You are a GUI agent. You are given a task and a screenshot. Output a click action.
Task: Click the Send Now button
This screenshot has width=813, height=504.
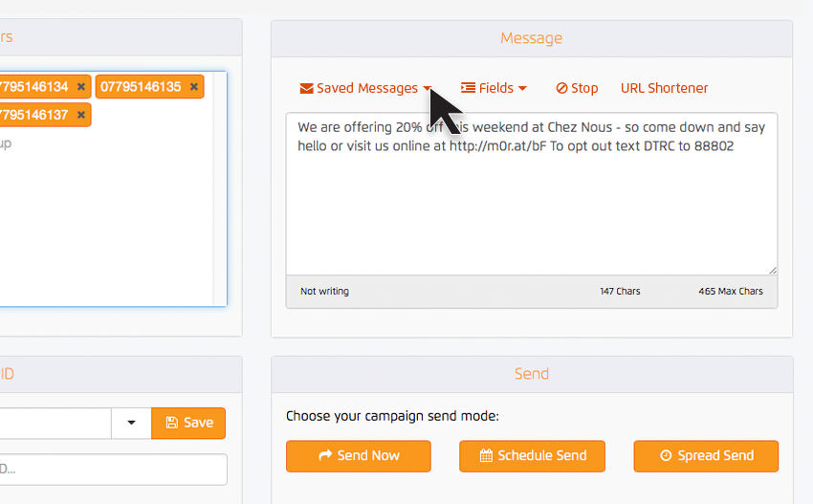[x=359, y=456]
